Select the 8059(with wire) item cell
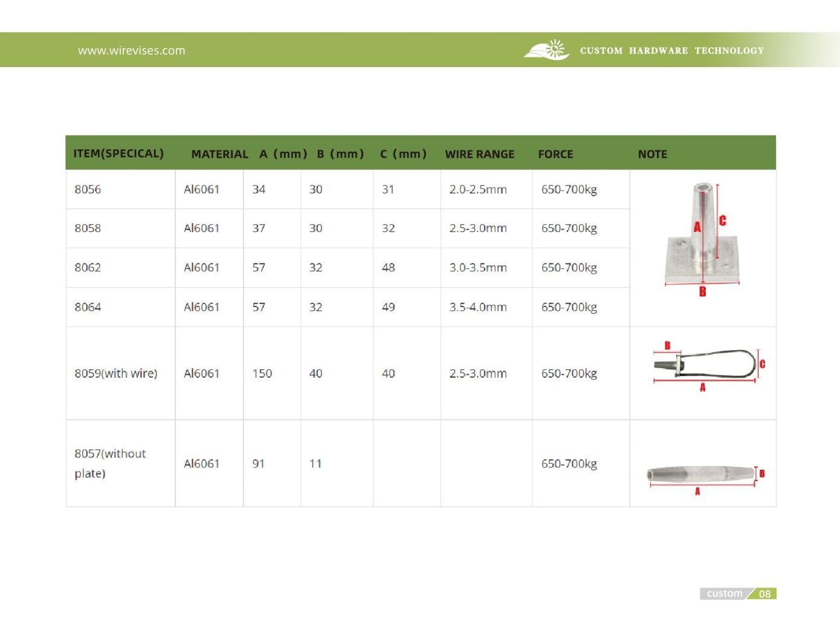Viewport: 840px width, 619px height. click(115, 374)
